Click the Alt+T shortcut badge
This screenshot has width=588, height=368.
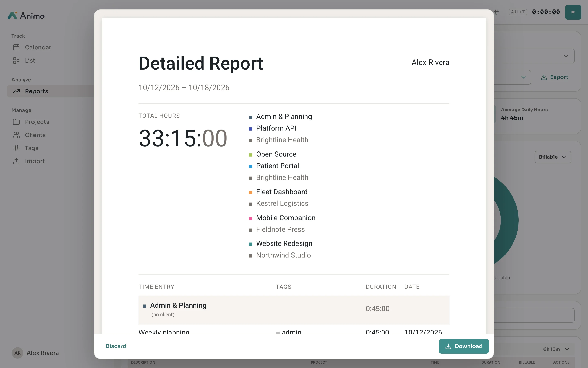click(518, 12)
